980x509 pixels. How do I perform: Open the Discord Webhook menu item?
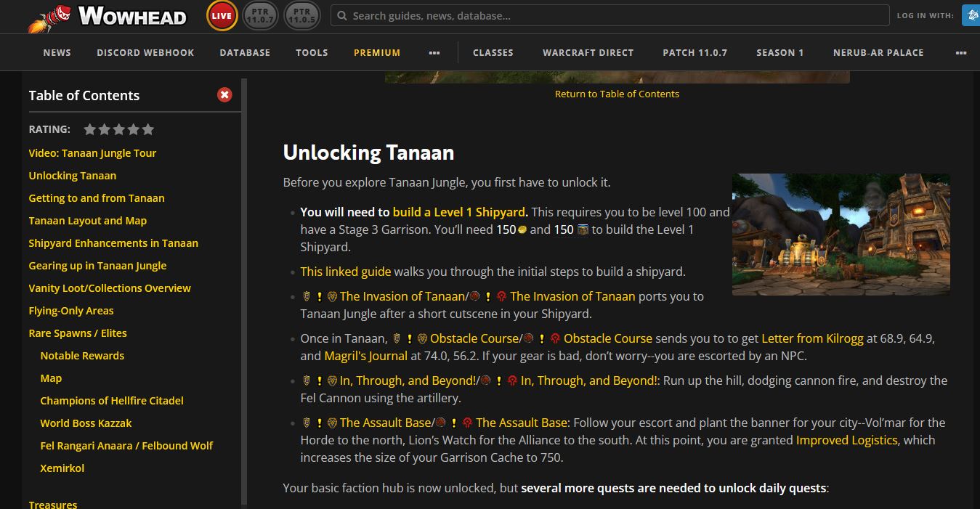pos(145,52)
